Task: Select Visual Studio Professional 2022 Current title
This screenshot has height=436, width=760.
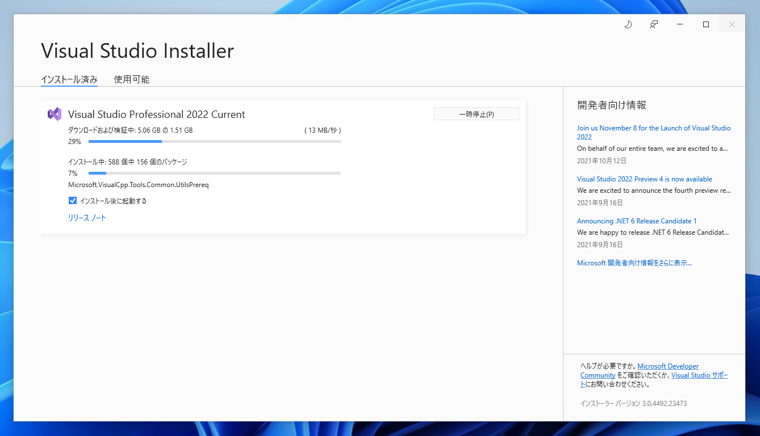Action: pos(157,114)
